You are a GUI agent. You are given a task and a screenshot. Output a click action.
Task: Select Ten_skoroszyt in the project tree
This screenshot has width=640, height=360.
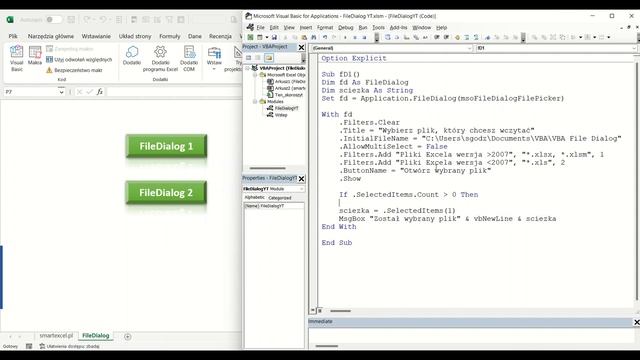[285, 95]
